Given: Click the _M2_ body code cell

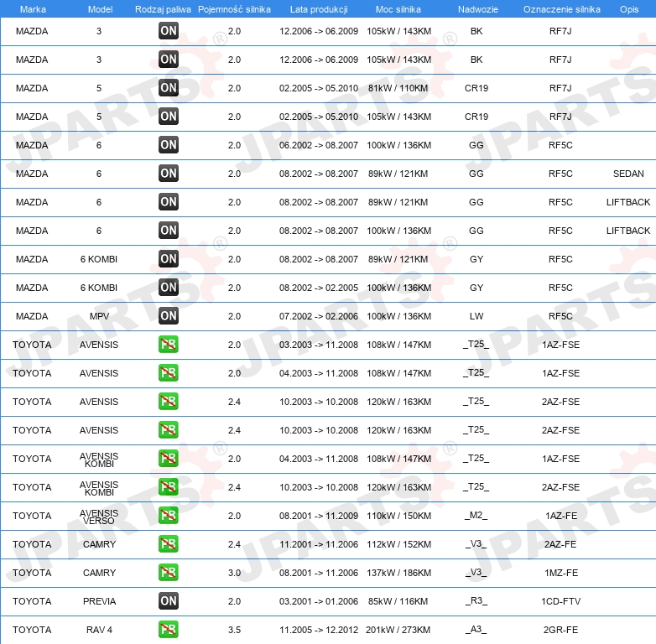Looking at the screenshot, I should [476, 515].
